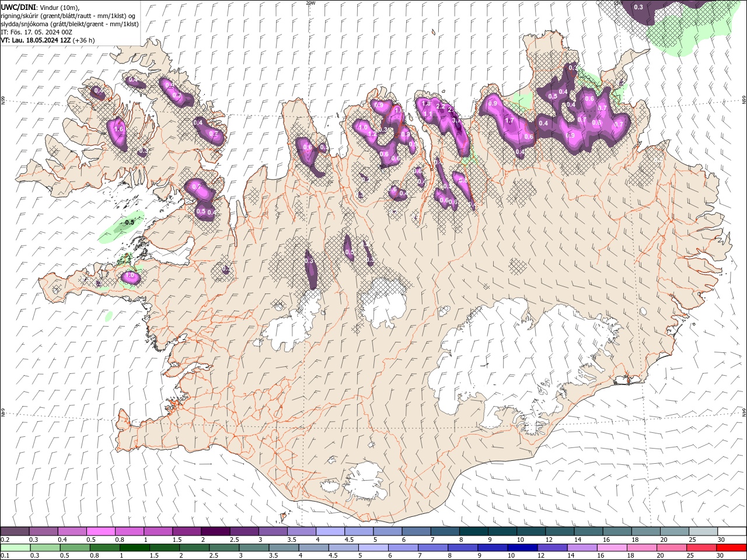Click the 30 label in the lower legend row
This screenshot has height=560, width=747.
[x=721, y=556]
